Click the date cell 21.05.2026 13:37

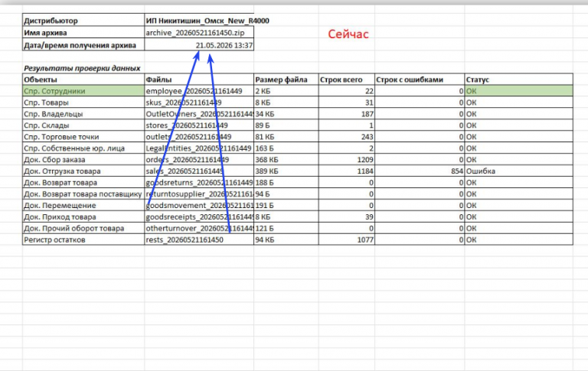pyautogui.click(x=199, y=45)
